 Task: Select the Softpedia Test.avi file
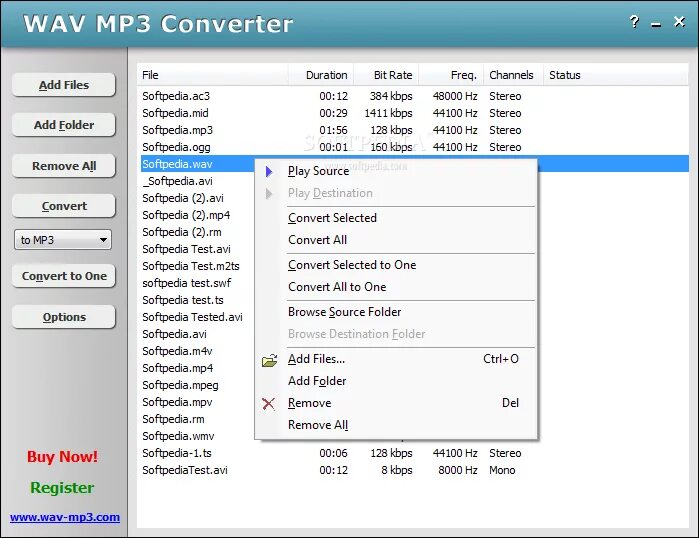coord(186,249)
